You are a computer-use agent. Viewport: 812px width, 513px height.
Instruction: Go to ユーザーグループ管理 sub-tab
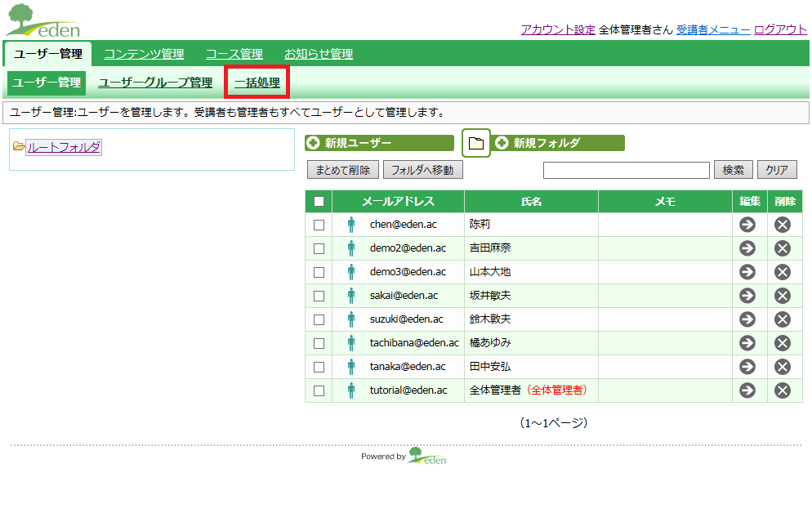click(x=155, y=83)
